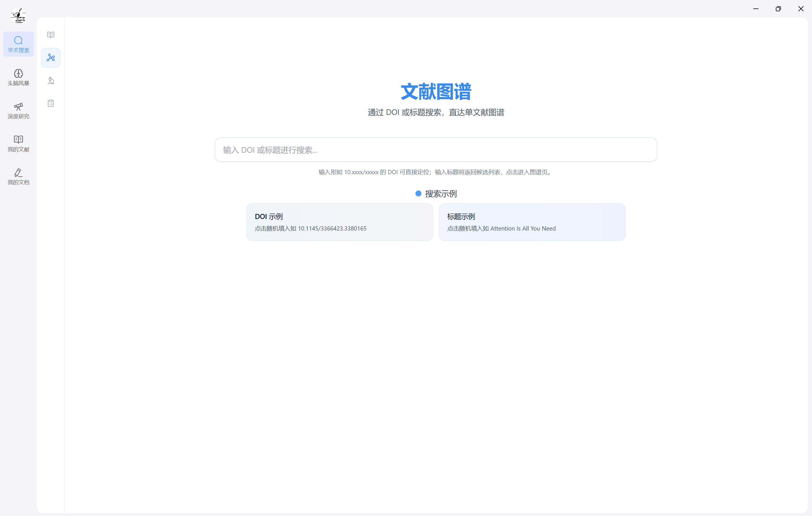Click the subtitle 通过 DOI 或标题搜索
The image size is (812, 516).
[436, 112]
